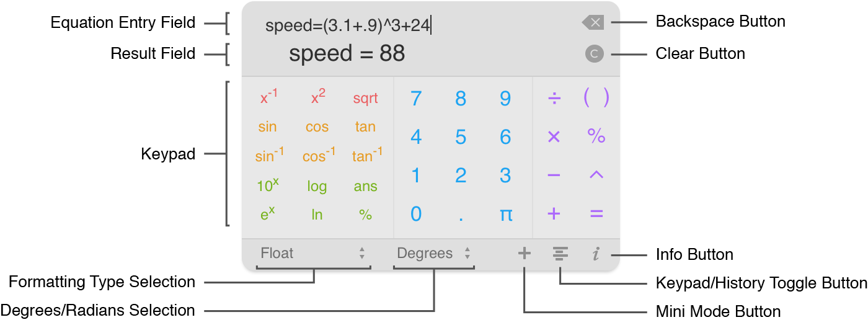The image size is (868, 325).
Task: Click the Degrees dropdown stepper arrows
Action: pos(467,253)
